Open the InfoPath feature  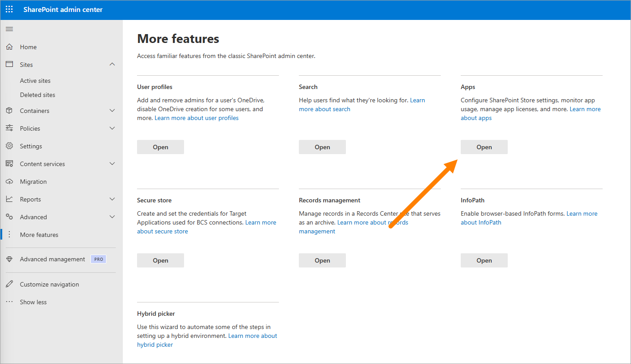[484, 260]
